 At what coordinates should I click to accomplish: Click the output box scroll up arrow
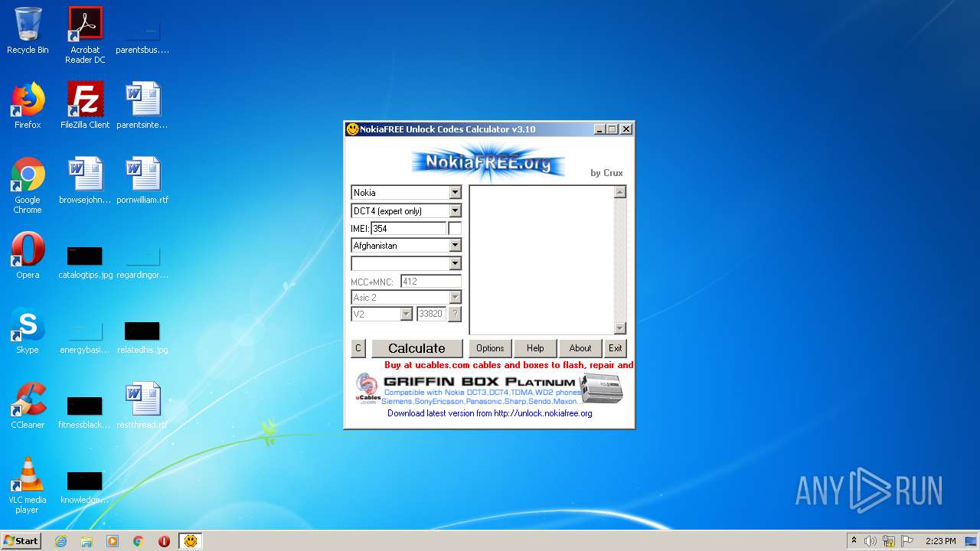(620, 192)
